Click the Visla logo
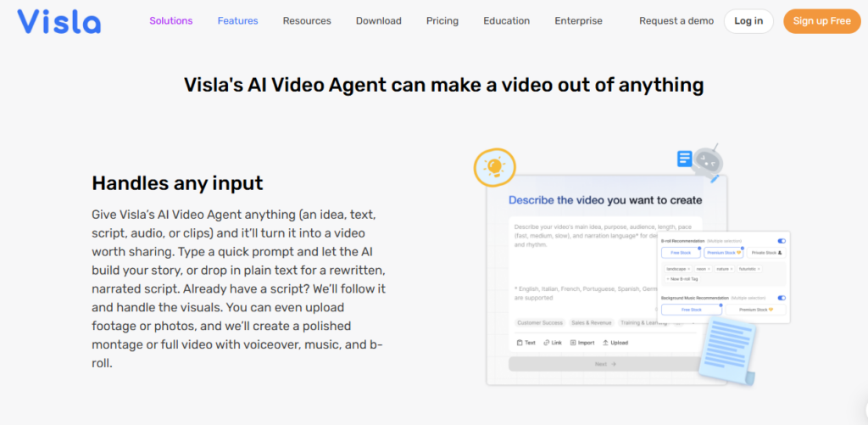The height and width of the screenshot is (425, 868). pyautogui.click(x=58, y=21)
